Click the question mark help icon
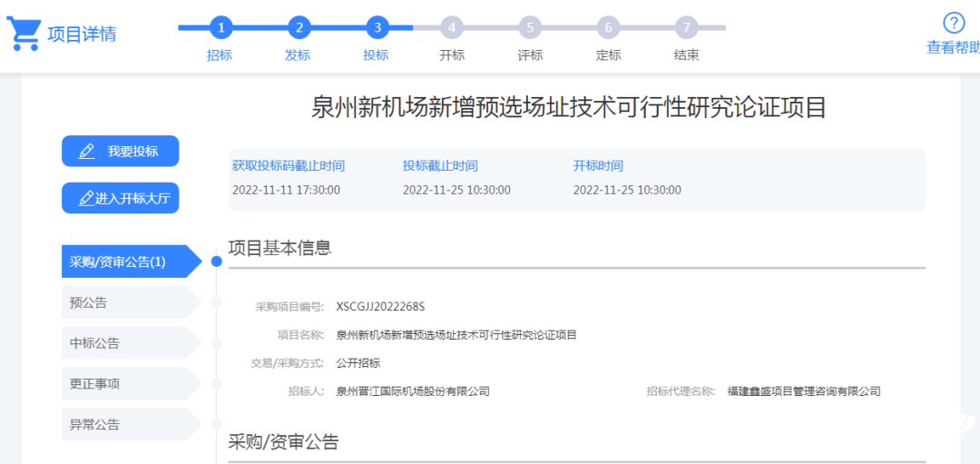 click(954, 23)
